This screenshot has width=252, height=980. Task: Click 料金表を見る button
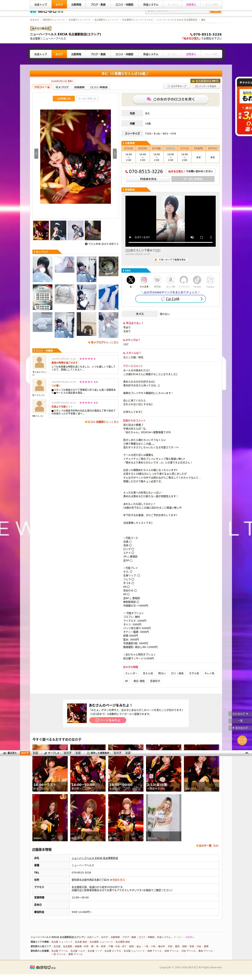click(x=148, y=179)
